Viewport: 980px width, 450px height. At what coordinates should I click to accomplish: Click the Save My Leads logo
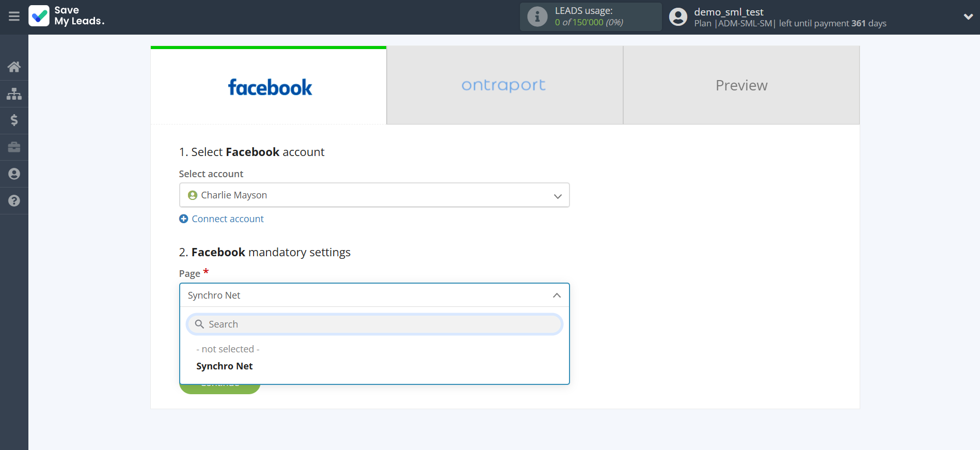coord(67,16)
